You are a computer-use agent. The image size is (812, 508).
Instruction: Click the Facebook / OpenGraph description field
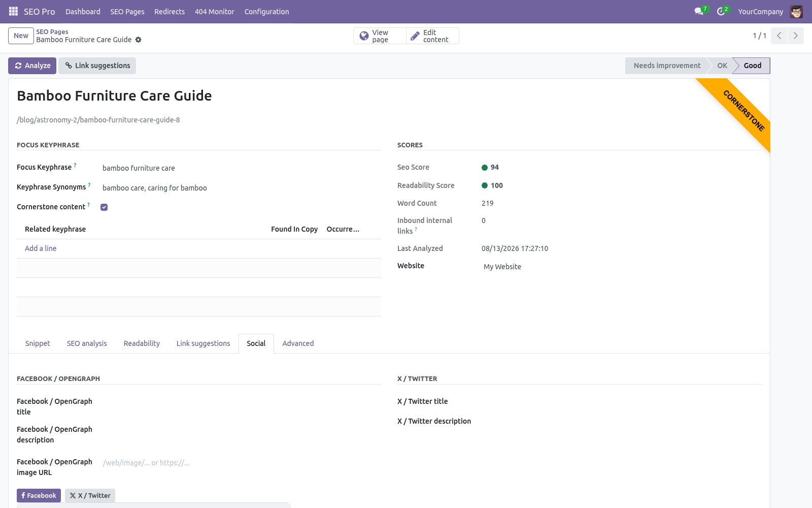pos(242,434)
